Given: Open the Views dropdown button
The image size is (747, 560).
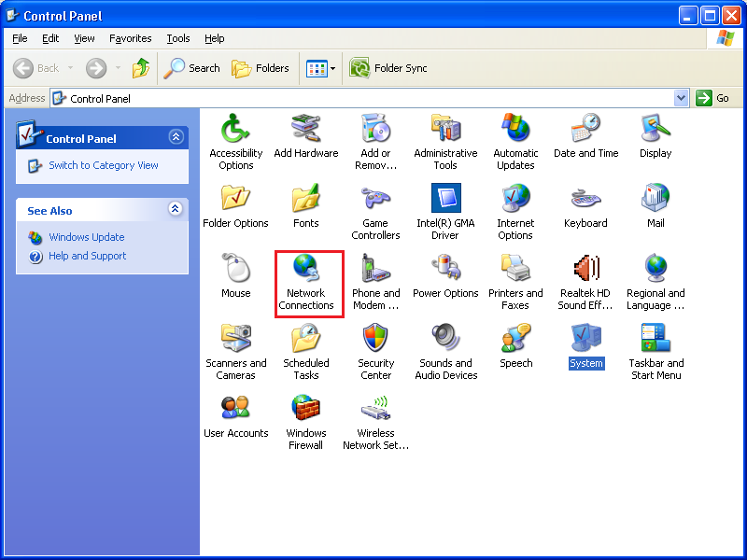Looking at the screenshot, I should [x=332, y=68].
